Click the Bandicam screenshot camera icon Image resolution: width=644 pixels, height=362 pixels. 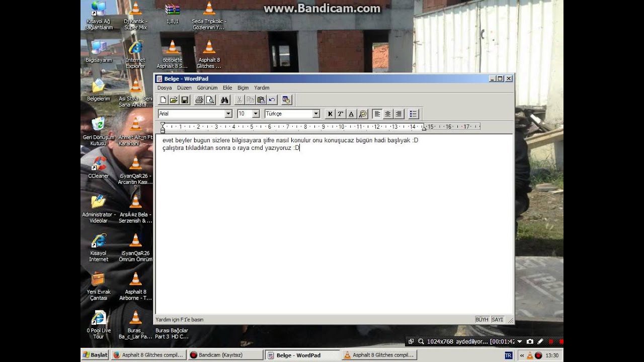[530, 341]
